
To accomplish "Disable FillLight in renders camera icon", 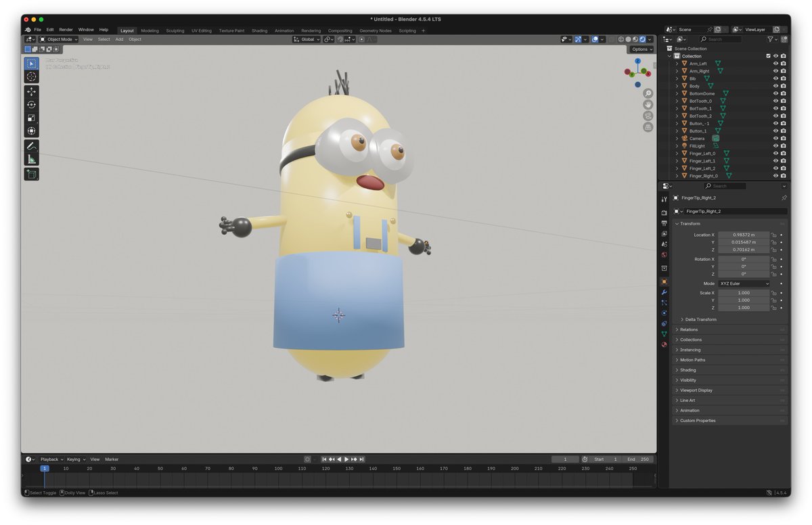I will [783, 145].
